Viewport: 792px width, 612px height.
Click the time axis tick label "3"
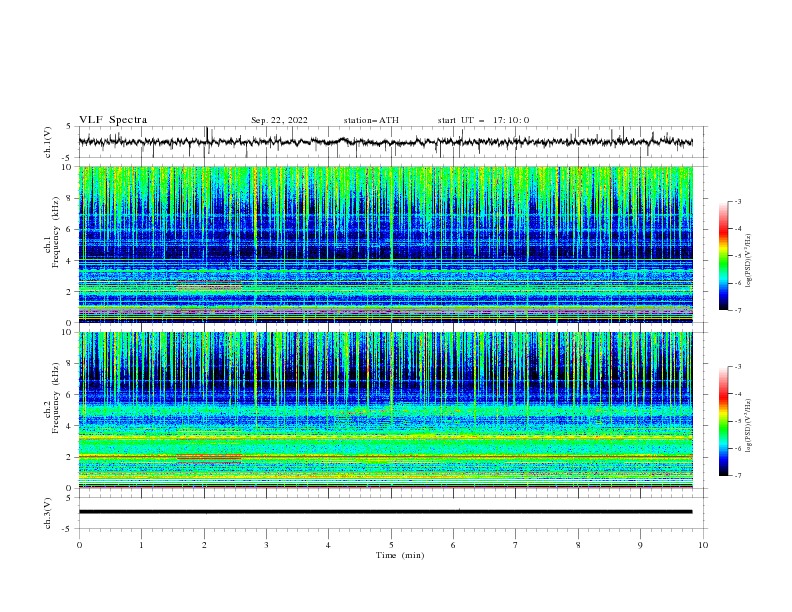coord(266,545)
